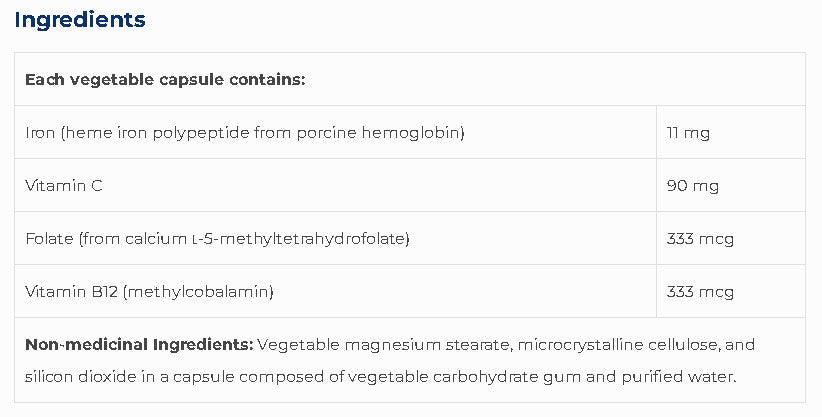
Task: Click the 333 mcg amount for Folate
Action: (700, 238)
